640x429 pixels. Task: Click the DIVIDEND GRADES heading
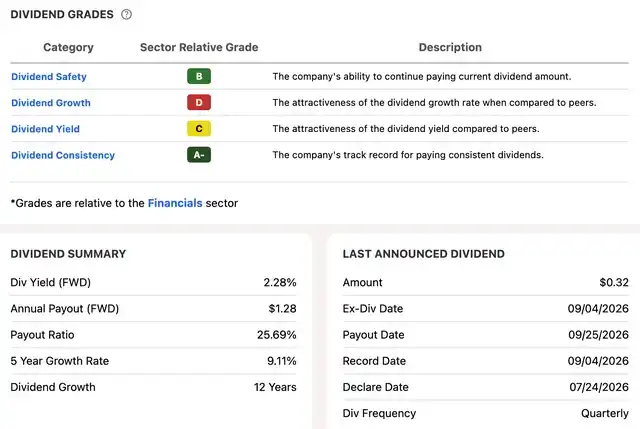(62, 14)
